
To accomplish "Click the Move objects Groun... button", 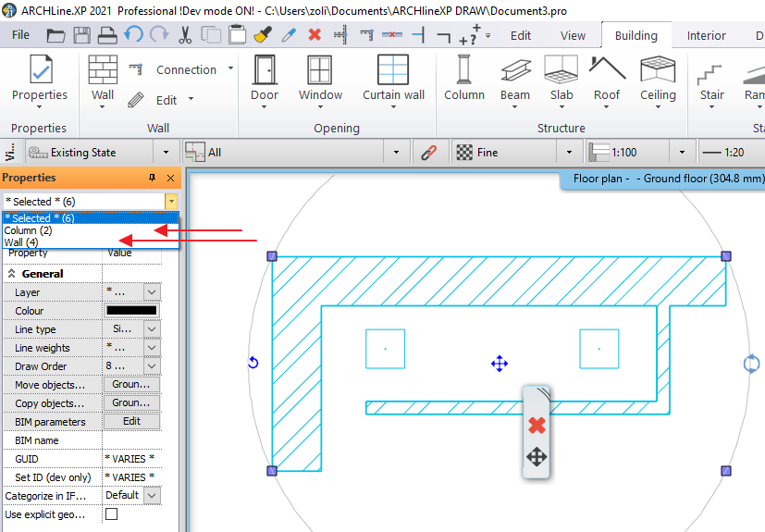I will (131, 385).
